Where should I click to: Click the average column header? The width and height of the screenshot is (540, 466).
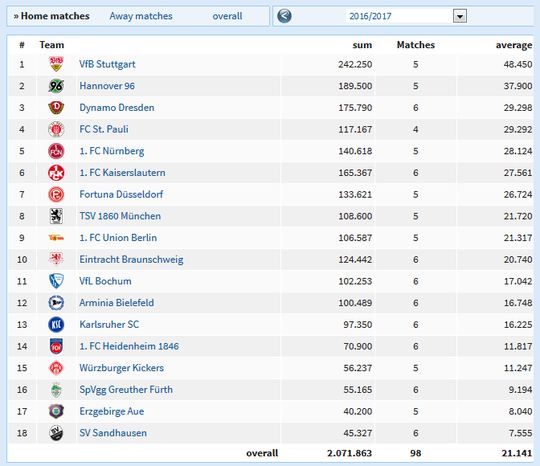pos(514,45)
